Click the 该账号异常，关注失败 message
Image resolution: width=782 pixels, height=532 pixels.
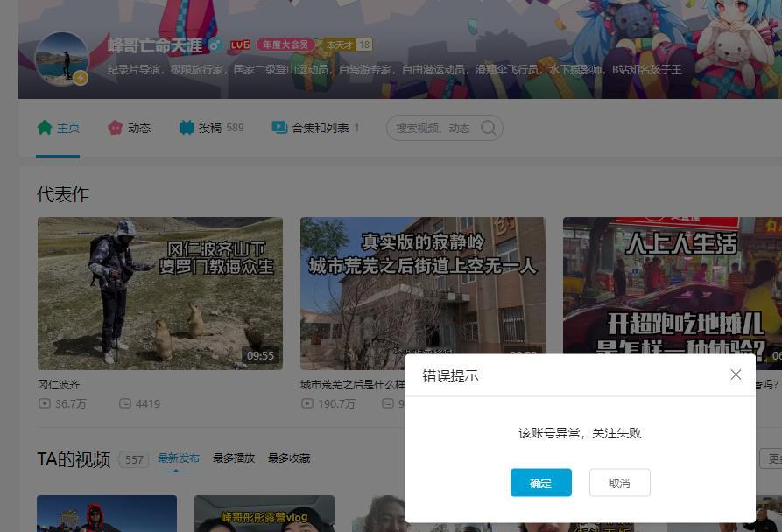coord(580,433)
